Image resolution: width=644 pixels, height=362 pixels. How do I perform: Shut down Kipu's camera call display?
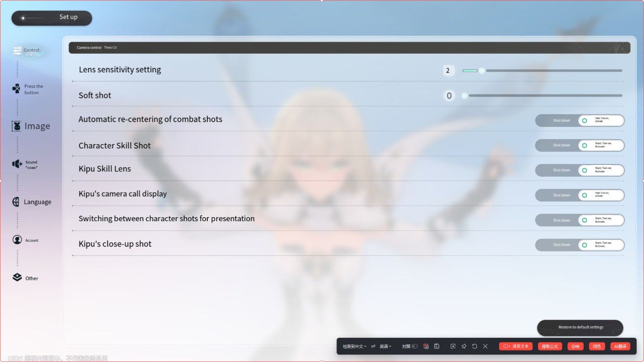click(x=557, y=195)
